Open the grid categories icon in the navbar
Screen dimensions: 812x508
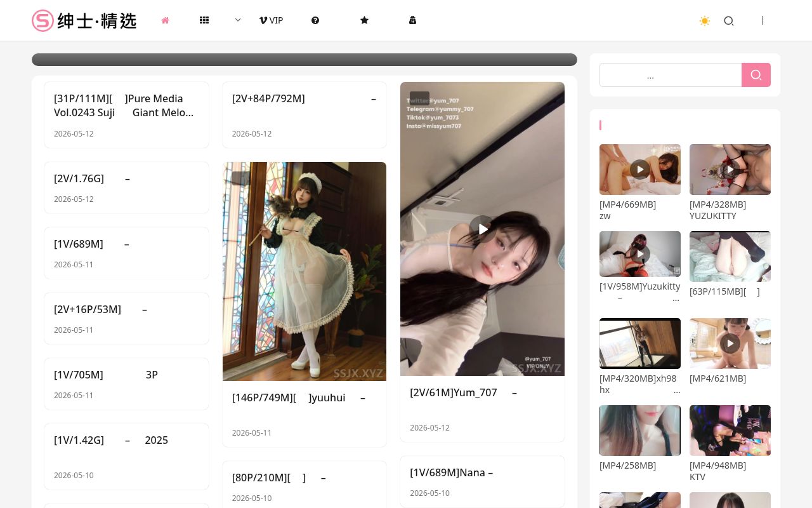click(x=204, y=20)
